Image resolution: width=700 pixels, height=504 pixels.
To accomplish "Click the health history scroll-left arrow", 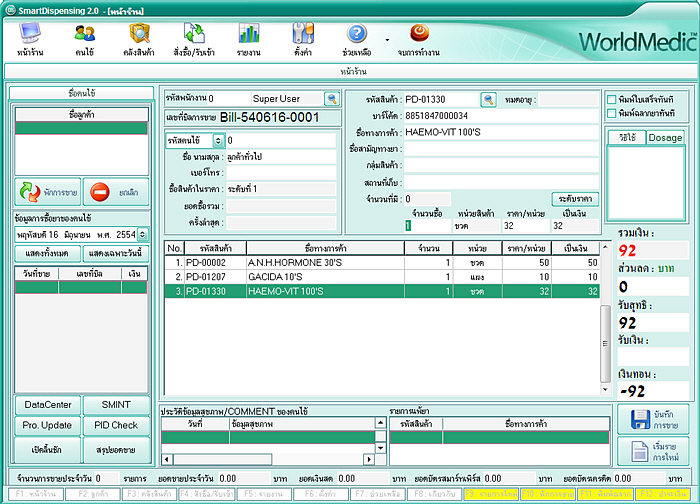I will pyautogui.click(x=167, y=459).
